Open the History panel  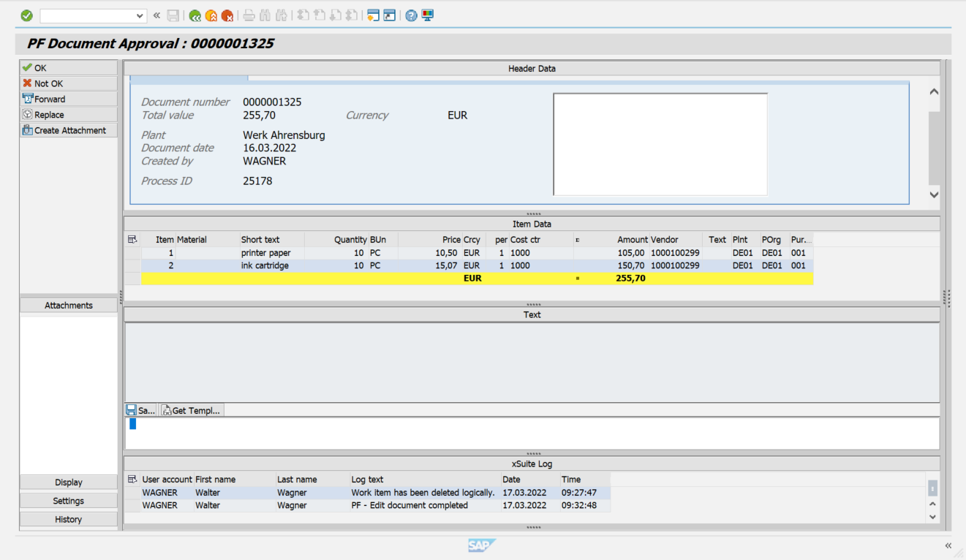tap(68, 519)
